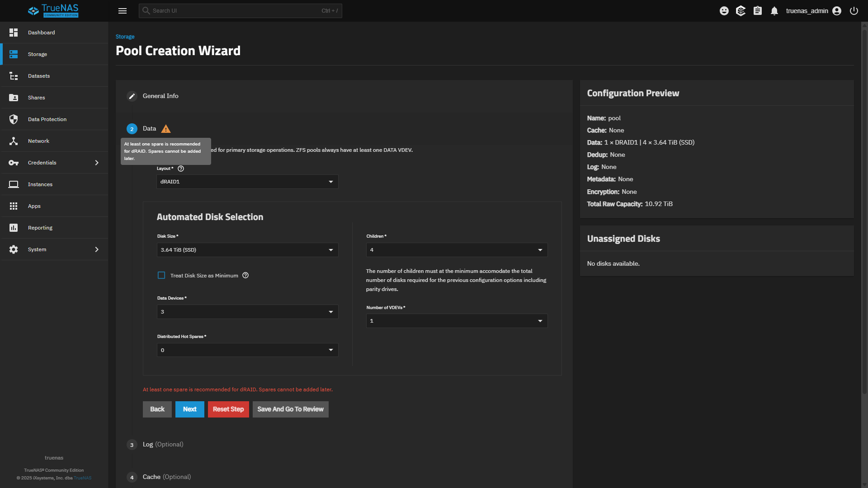Click the Data step warning triangle

click(166, 129)
